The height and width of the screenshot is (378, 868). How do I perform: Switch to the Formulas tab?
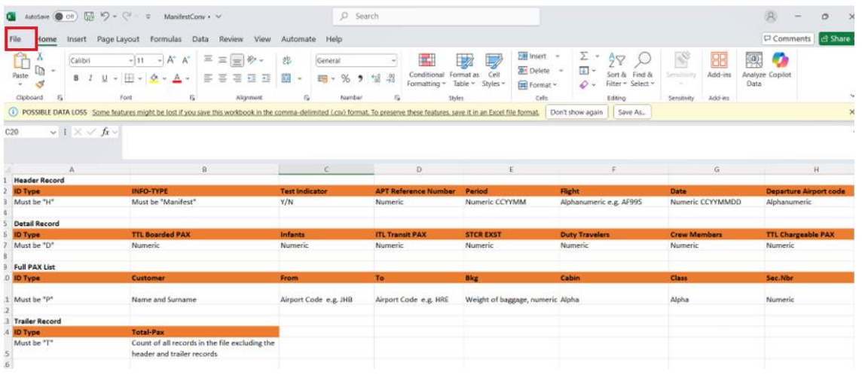click(166, 38)
